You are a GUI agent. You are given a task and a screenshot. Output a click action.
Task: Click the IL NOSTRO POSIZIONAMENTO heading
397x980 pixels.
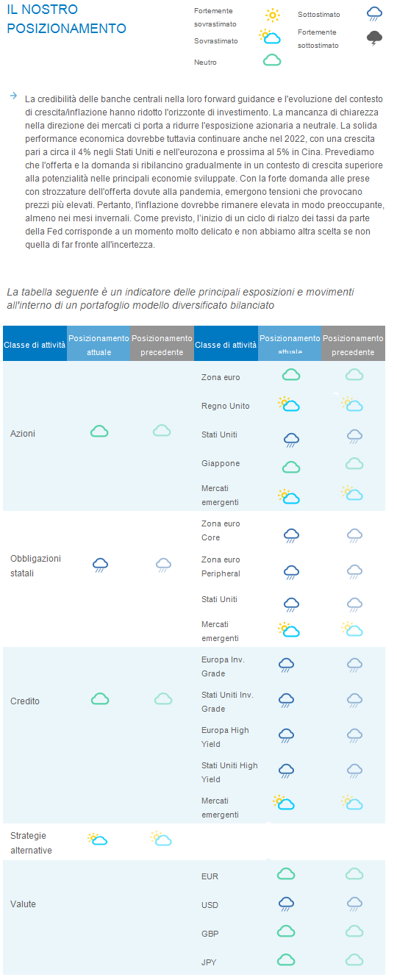[x=67, y=19]
